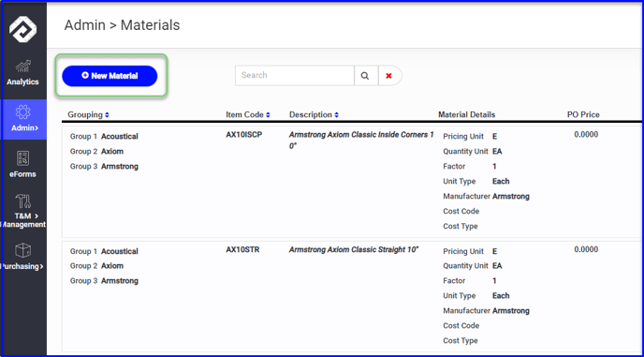644x357 pixels.
Task: Click Group 1 Acoustical in AX10STR row
Action: click(x=104, y=251)
